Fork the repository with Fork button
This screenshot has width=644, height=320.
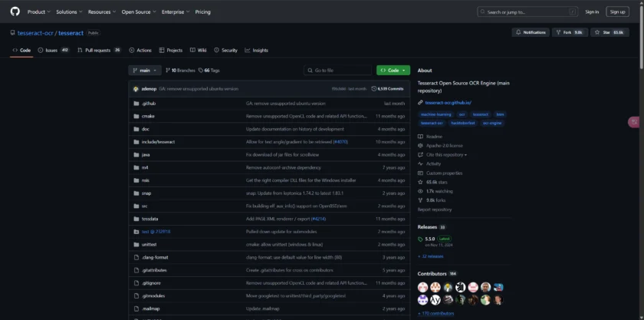pyautogui.click(x=570, y=32)
